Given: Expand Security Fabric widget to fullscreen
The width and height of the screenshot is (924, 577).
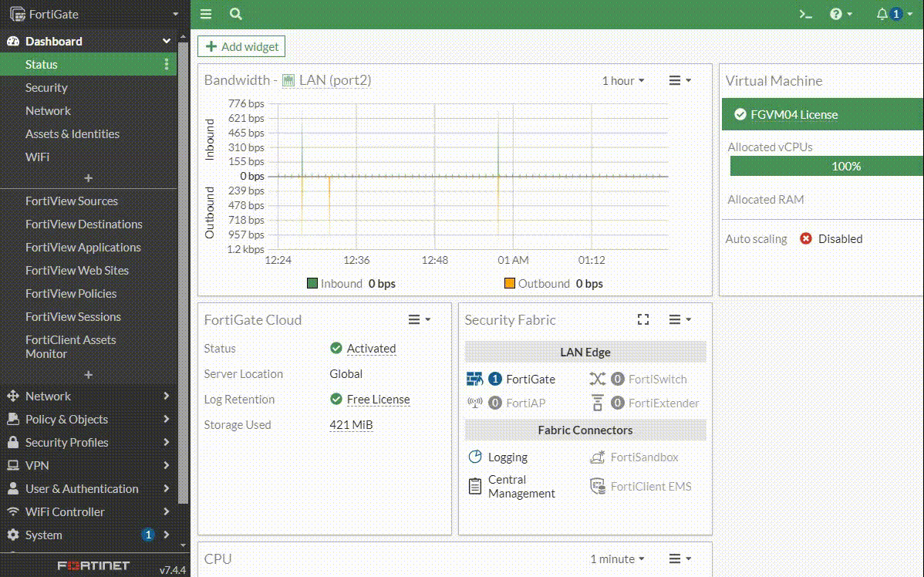Looking at the screenshot, I should [x=643, y=319].
